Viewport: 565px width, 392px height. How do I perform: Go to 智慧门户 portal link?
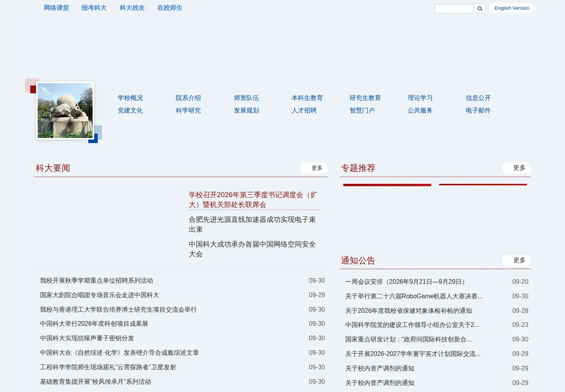point(362,111)
